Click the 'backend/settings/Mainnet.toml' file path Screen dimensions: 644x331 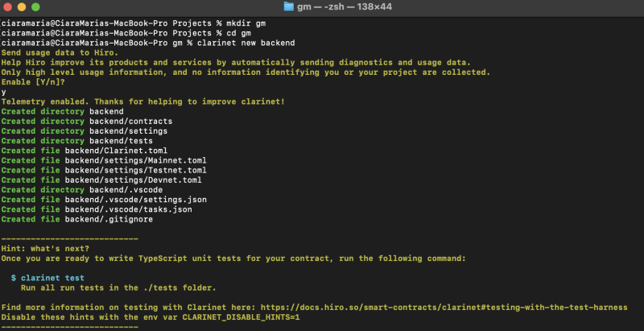coord(135,160)
